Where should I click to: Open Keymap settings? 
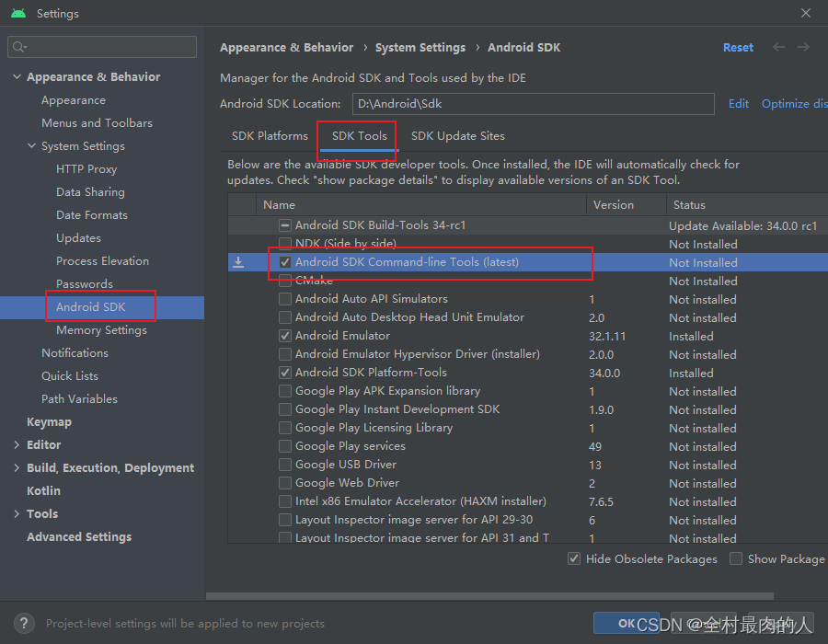click(x=49, y=422)
